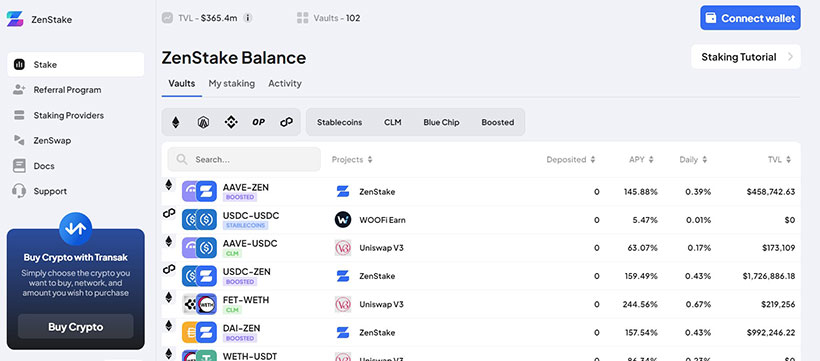Viewport: 820px width, 361px height.
Task: Open the DAI-ZEN vault row
Action: click(481, 332)
